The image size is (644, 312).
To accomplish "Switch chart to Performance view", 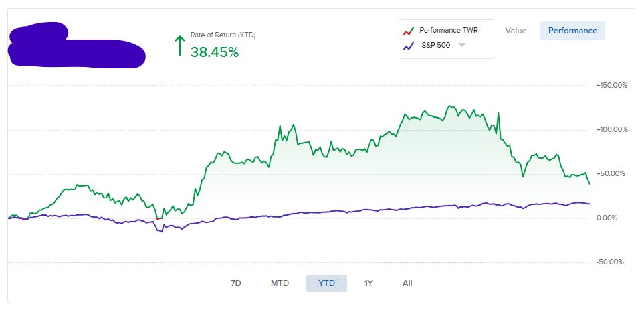I will pos(572,31).
